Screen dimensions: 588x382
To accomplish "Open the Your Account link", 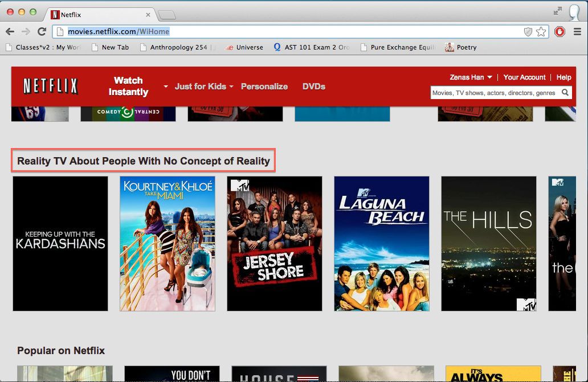I will coord(524,77).
